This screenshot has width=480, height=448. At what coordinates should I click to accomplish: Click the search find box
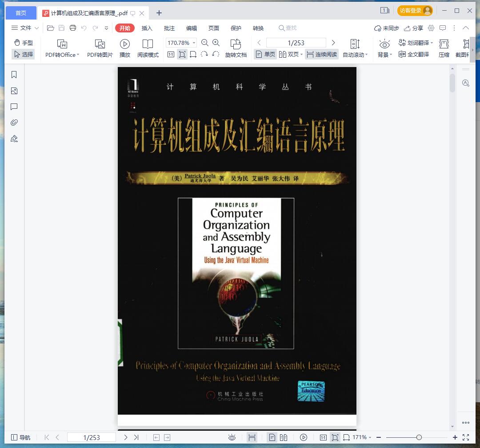(288, 28)
